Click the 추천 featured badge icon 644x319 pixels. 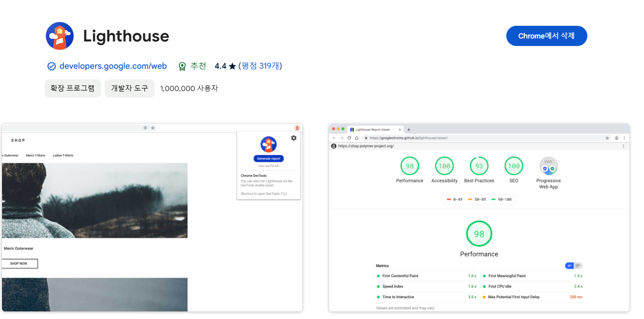[182, 66]
